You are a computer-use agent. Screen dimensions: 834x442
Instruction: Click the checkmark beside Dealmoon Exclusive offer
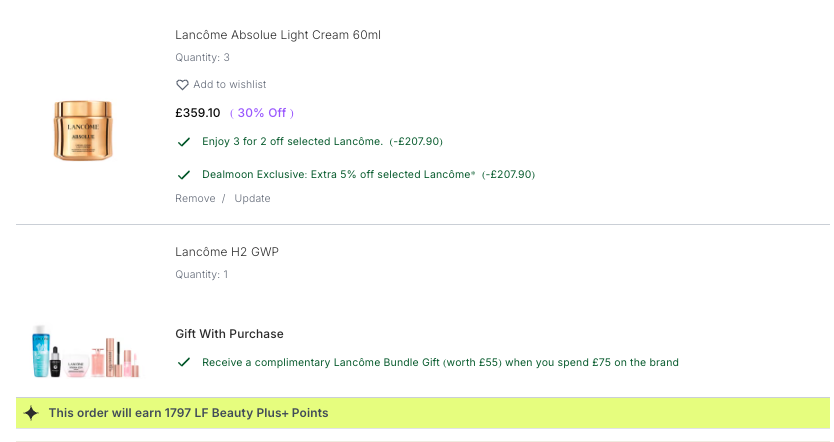point(184,175)
